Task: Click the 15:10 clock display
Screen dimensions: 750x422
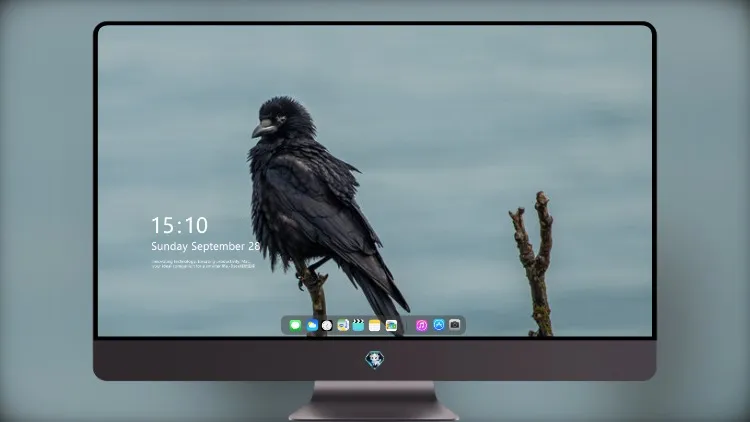Action: (x=179, y=225)
